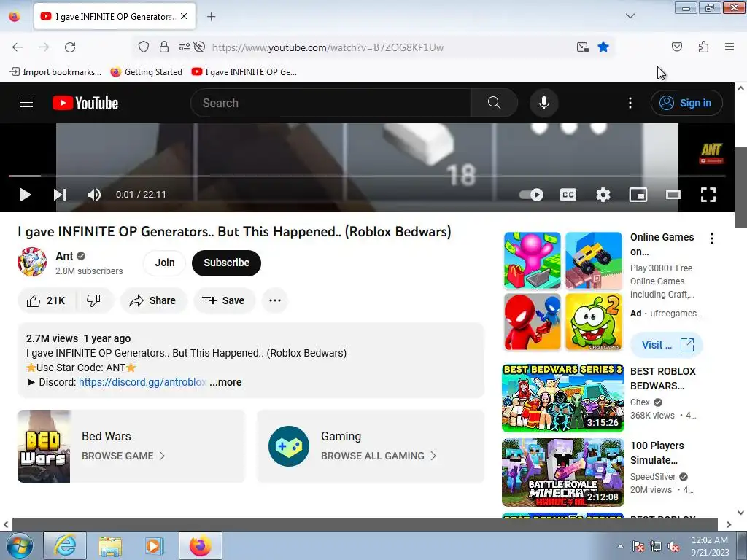747x560 pixels.
Task: Open Windows Explorer from taskbar
Action: [111, 545]
